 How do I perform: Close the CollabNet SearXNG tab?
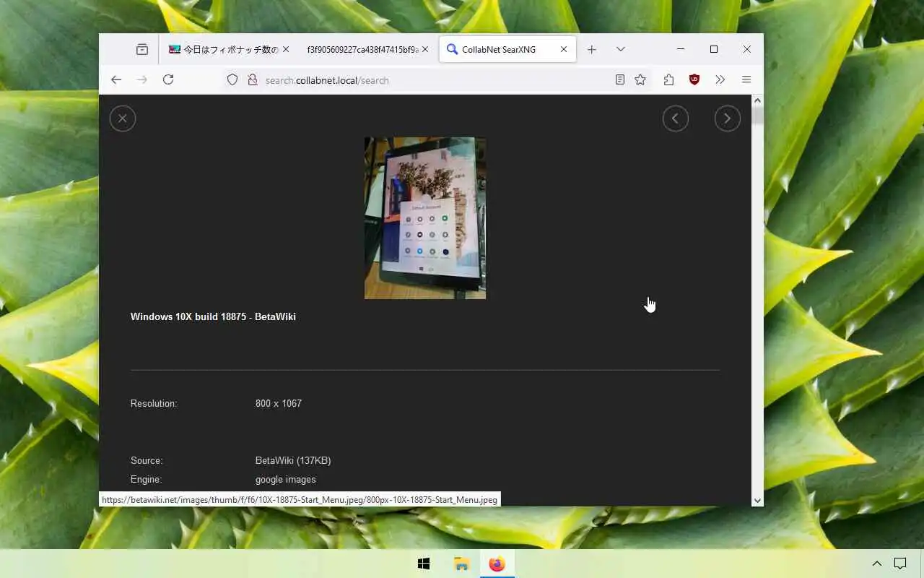coord(565,50)
